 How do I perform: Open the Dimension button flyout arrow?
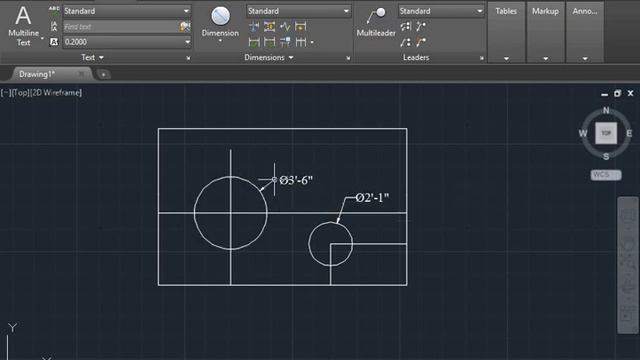coord(220,41)
